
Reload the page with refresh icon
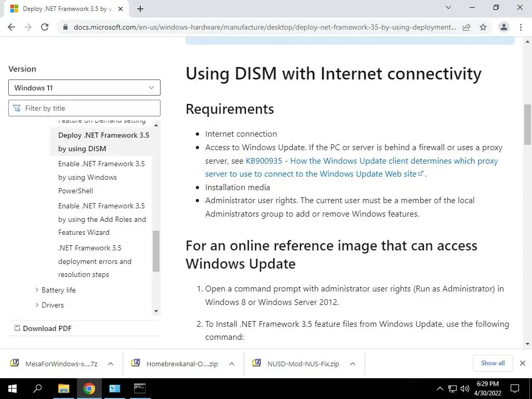coord(45,27)
